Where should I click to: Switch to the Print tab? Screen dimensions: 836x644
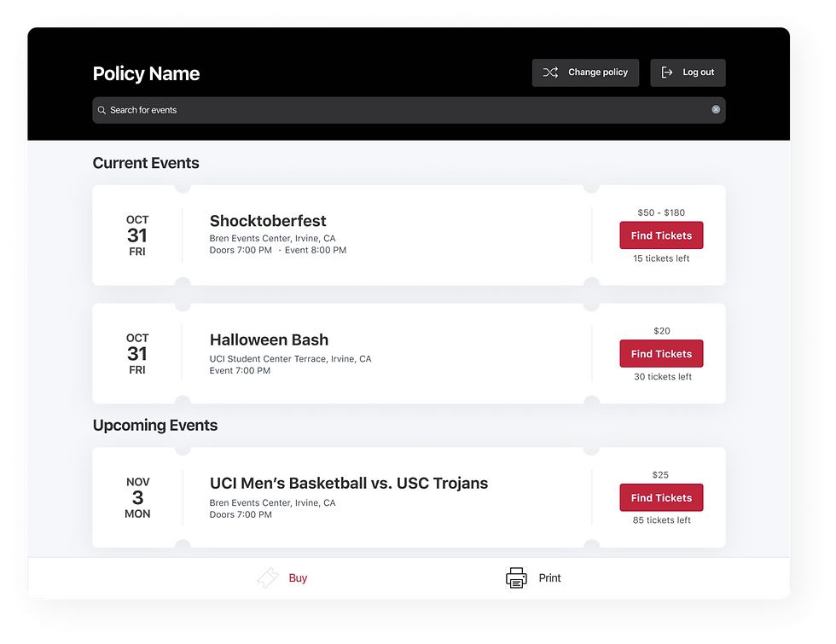(533, 578)
